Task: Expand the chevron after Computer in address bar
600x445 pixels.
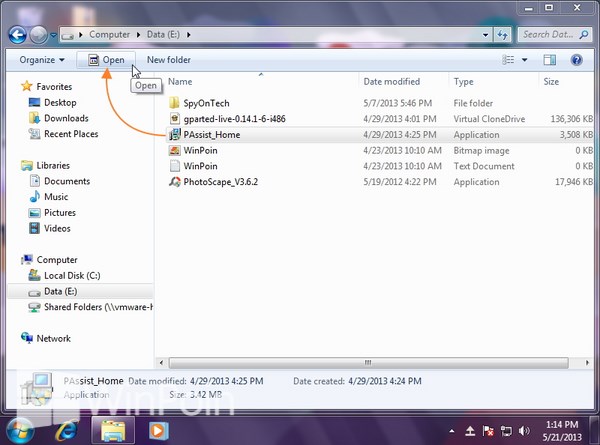Action: click(x=139, y=35)
